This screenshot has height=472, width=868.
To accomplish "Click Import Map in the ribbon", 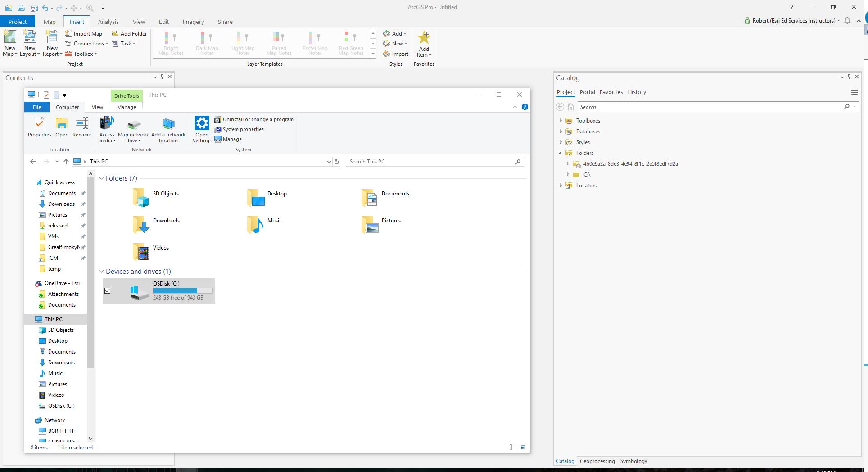I will (x=84, y=34).
